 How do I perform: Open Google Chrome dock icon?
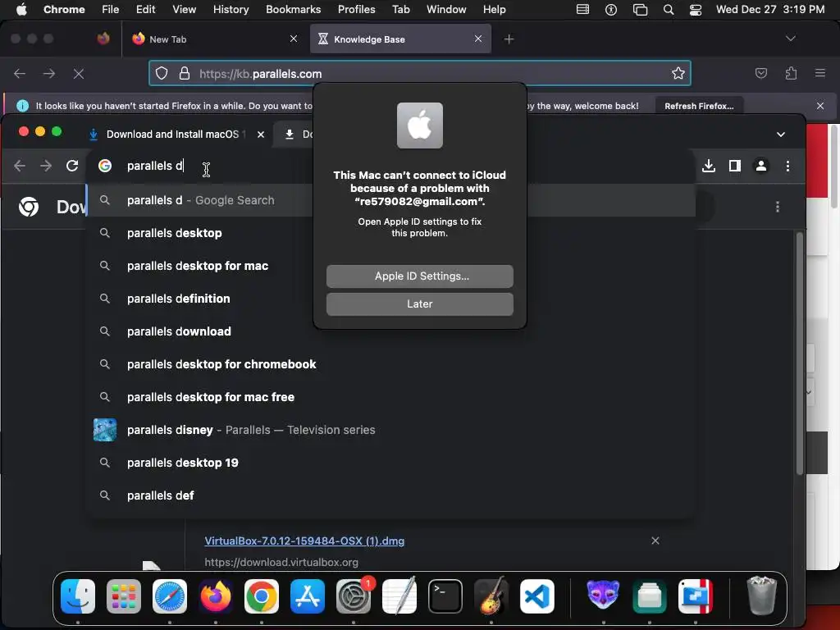point(262,596)
